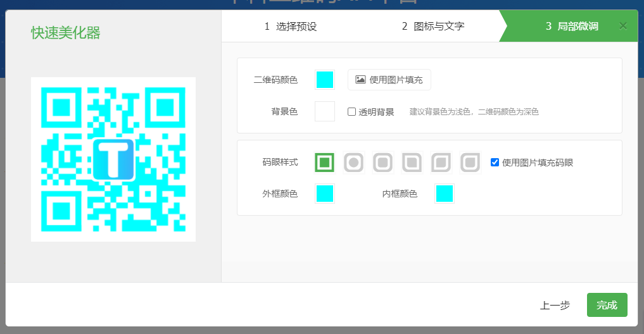This screenshot has height=334, width=644.
Task: Select the square code-eye style
Action: click(324, 163)
